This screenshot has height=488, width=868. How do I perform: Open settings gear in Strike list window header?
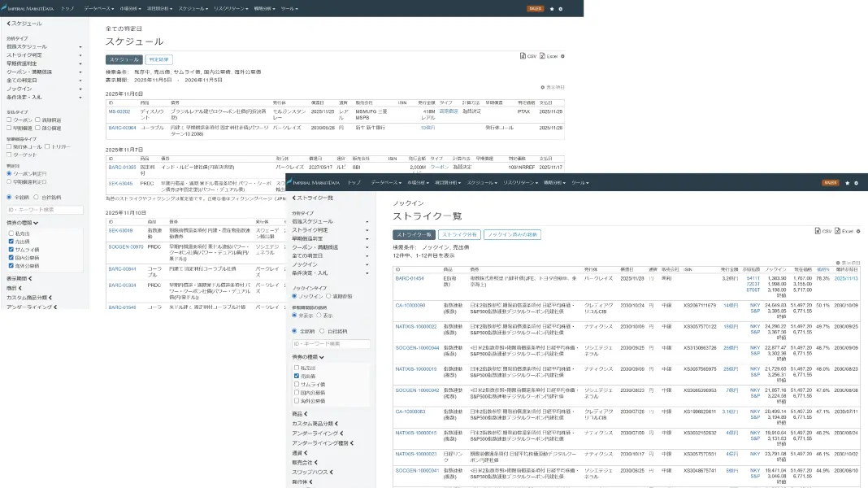coord(856,183)
